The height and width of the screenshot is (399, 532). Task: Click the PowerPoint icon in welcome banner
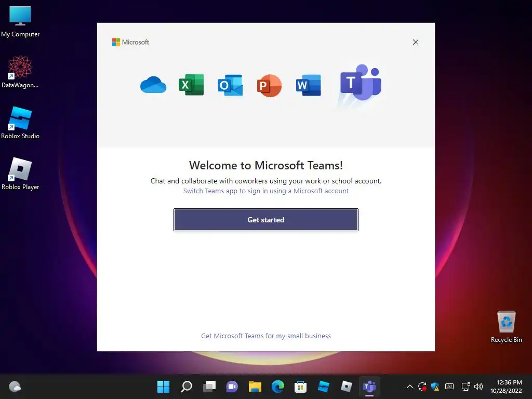[269, 86]
